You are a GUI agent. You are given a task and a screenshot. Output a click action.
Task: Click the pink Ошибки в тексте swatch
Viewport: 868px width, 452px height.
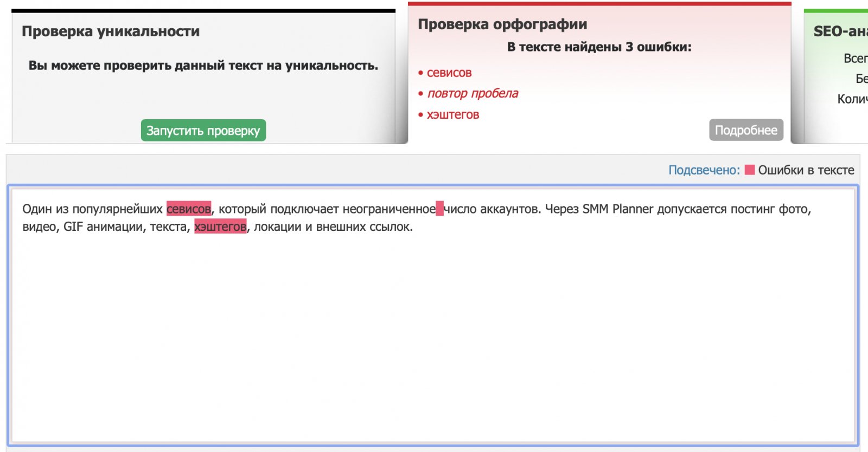(x=750, y=170)
